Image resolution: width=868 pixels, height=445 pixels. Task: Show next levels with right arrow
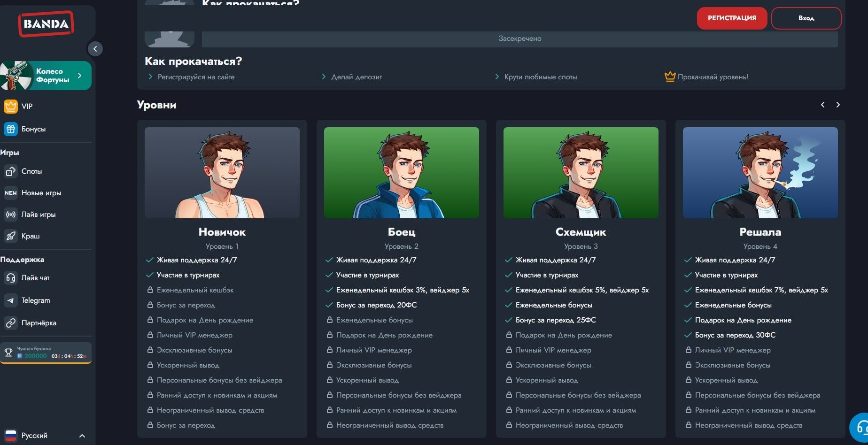click(838, 105)
